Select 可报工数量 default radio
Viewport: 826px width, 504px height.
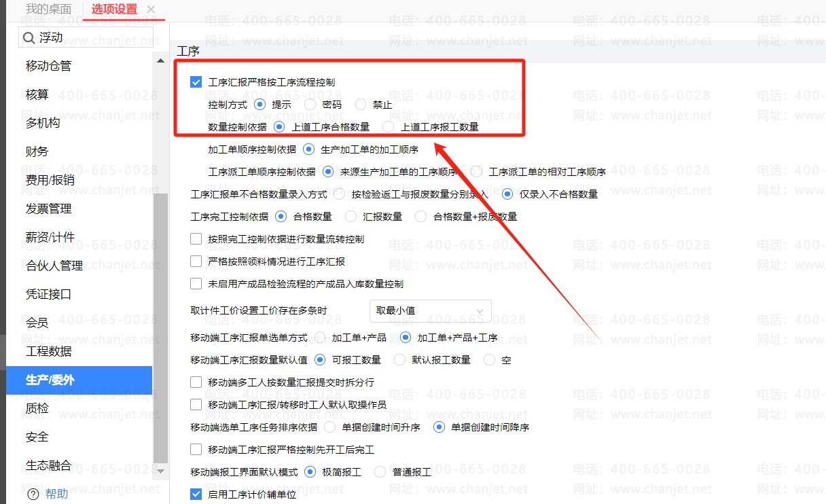320,360
